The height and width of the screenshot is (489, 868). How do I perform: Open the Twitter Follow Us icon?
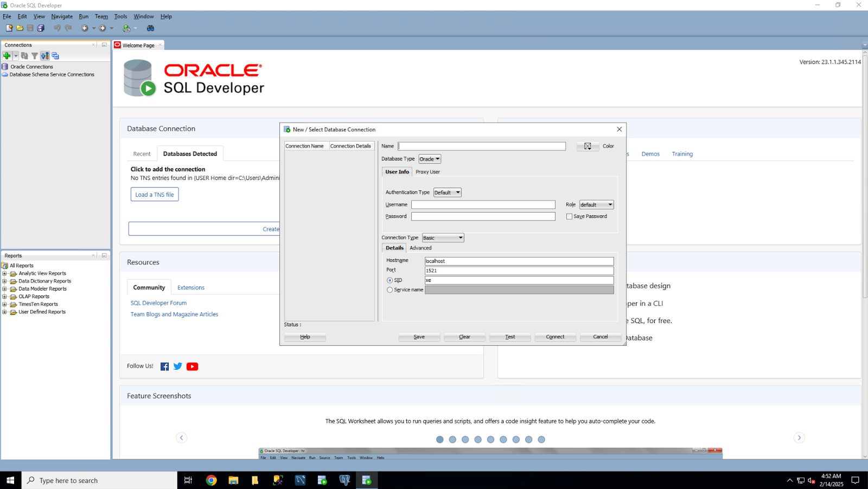coord(177,366)
